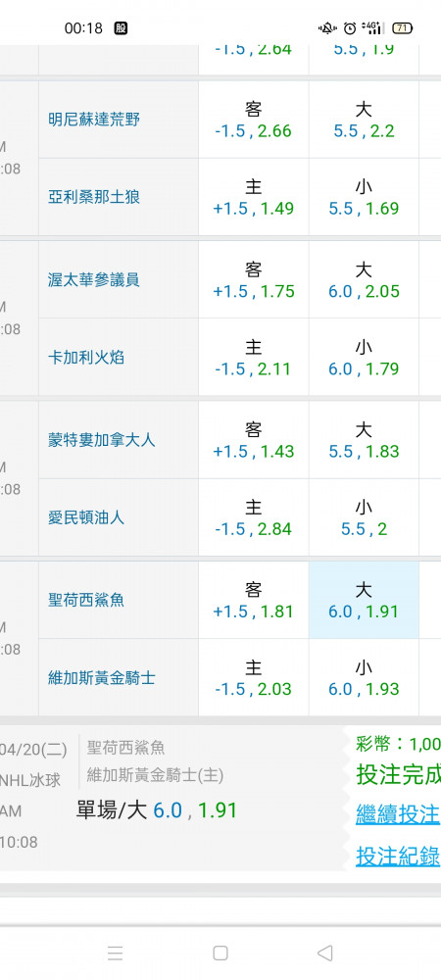Click 繼續投注 link
This screenshot has width=441, height=980.
click(398, 814)
